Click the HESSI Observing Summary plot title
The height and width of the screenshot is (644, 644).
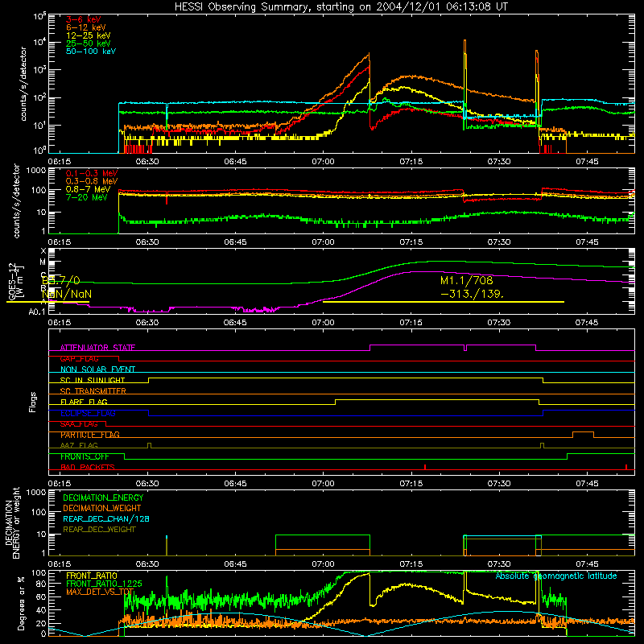point(341,7)
